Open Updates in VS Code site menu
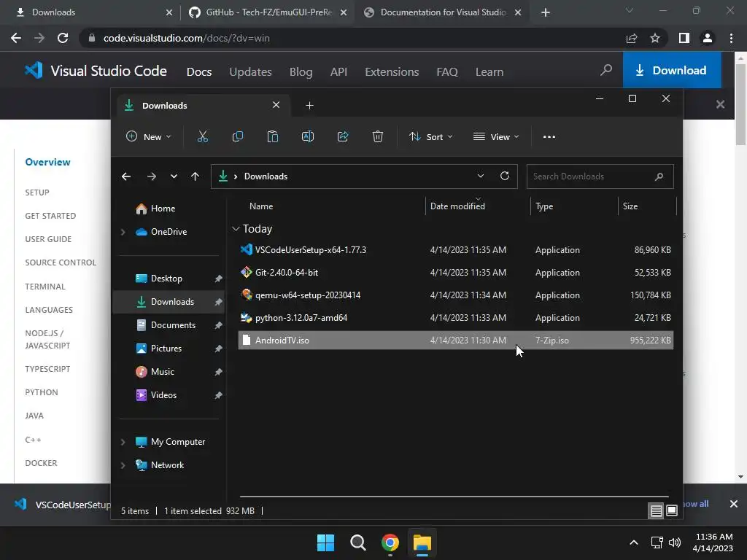The width and height of the screenshot is (747, 560). coord(251,72)
